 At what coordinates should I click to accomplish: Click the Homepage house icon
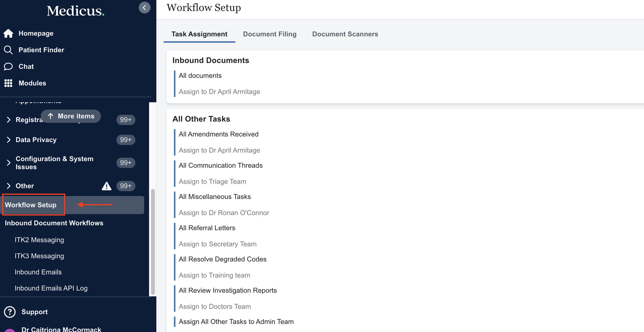(8, 33)
